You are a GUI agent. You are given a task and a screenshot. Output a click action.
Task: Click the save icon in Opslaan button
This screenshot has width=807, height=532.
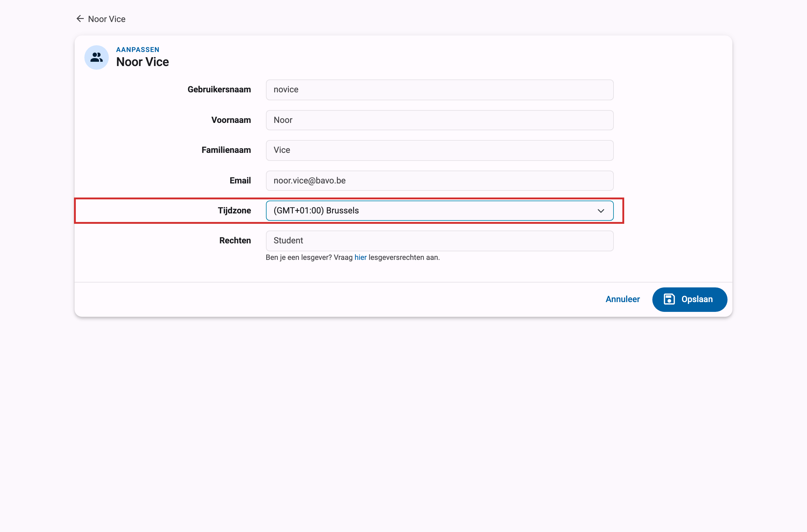[x=669, y=299]
